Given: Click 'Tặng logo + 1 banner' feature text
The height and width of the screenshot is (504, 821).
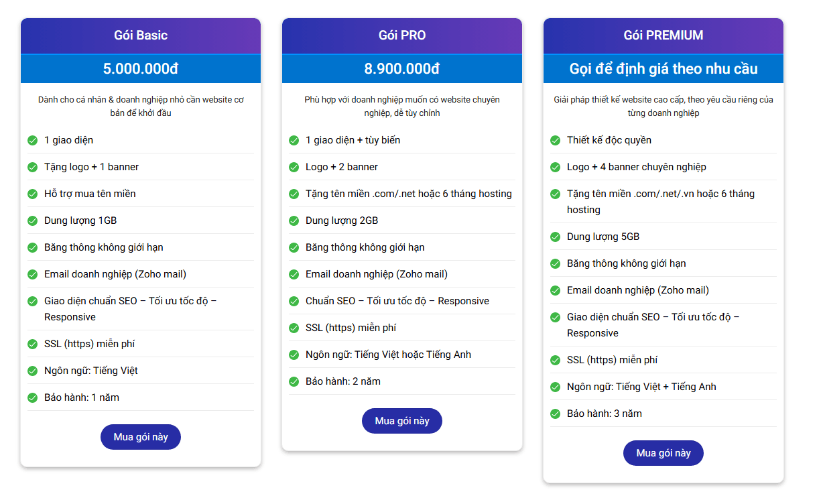Looking at the screenshot, I should coord(92,167).
